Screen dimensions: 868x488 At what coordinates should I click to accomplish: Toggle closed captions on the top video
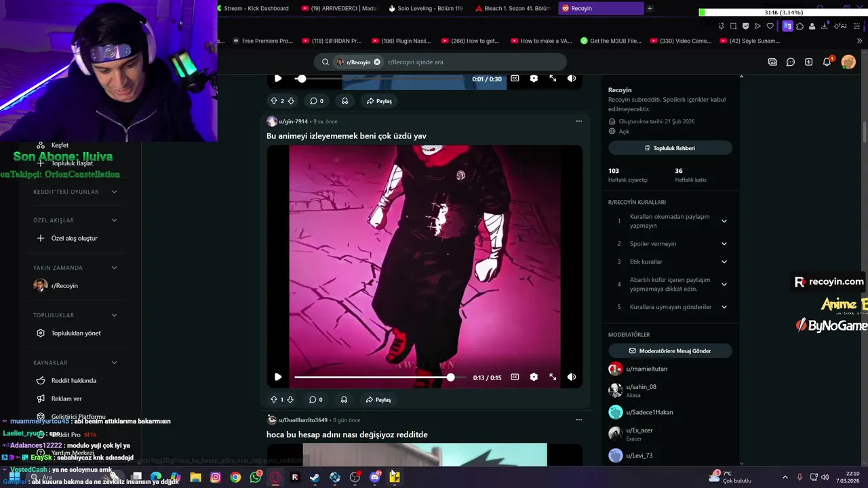point(515,79)
